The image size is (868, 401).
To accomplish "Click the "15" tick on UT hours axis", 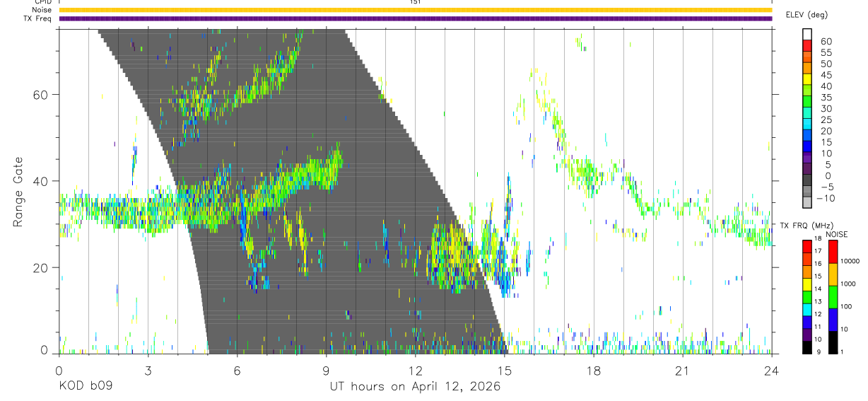I will (x=504, y=370).
